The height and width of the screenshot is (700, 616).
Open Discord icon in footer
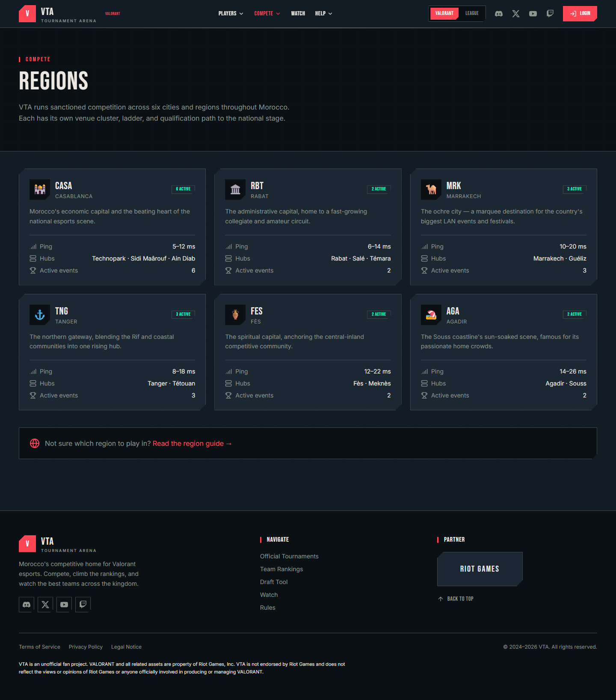click(27, 605)
